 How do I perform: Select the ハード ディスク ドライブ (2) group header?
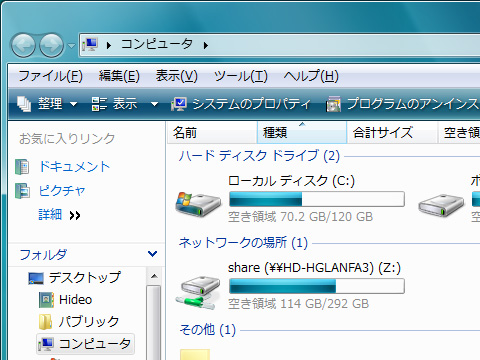(x=259, y=156)
